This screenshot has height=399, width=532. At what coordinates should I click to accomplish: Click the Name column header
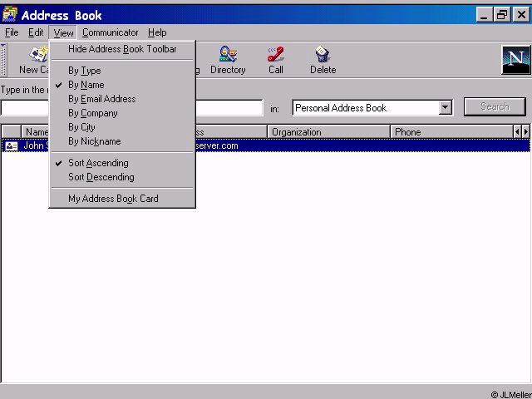(35, 131)
